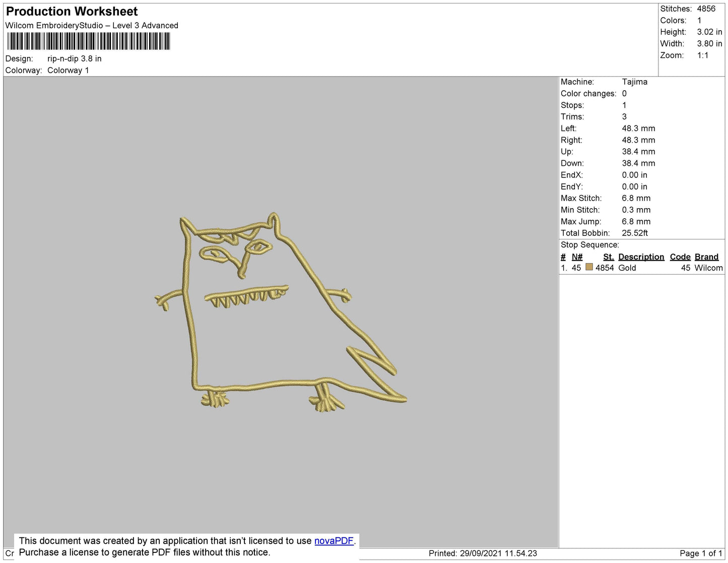728x563 pixels.
Task: Click the 'Code' column header
Action: click(x=680, y=257)
